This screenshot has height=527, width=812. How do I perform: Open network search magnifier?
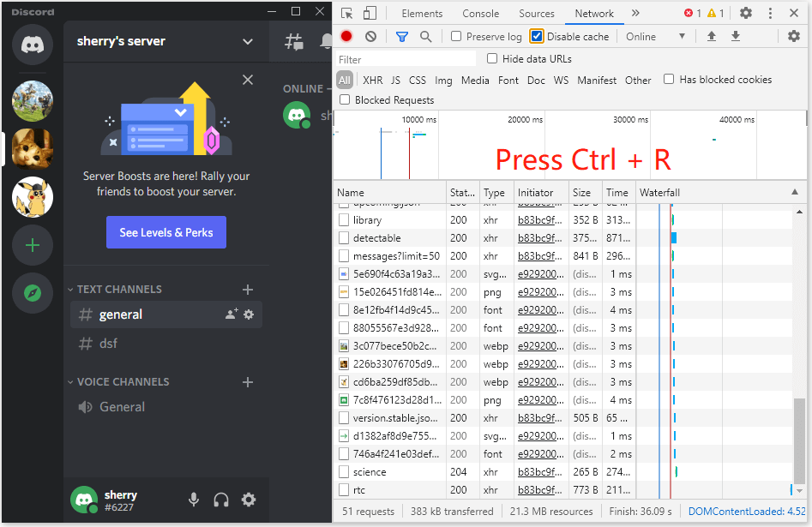425,36
